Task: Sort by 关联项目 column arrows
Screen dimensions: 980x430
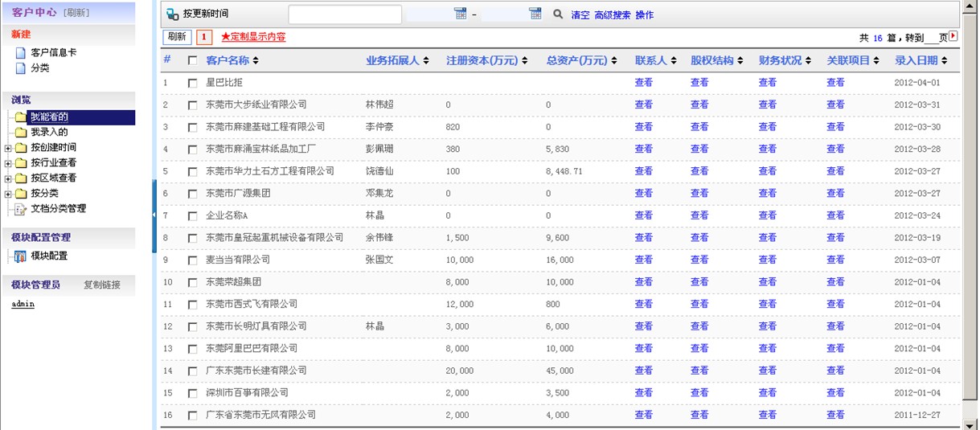Action: [877, 60]
